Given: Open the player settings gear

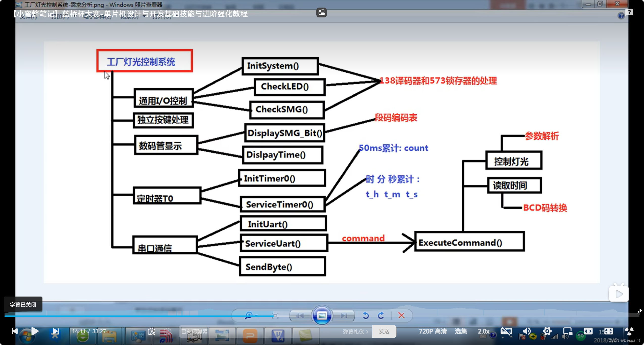Looking at the screenshot, I should 547,331.
